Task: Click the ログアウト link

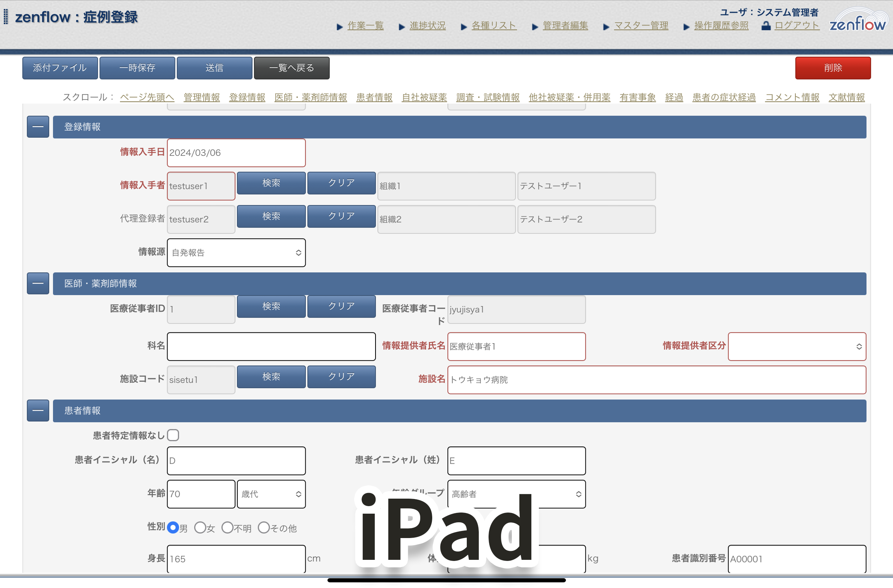Action: point(796,26)
